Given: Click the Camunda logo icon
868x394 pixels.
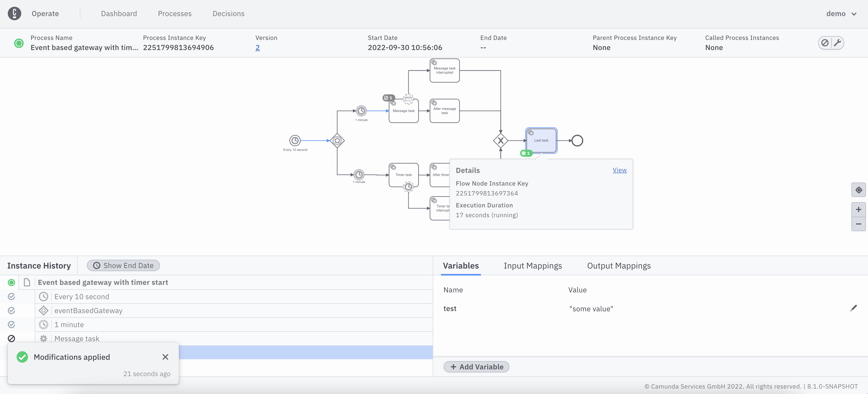Looking at the screenshot, I should click(x=15, y=13).
